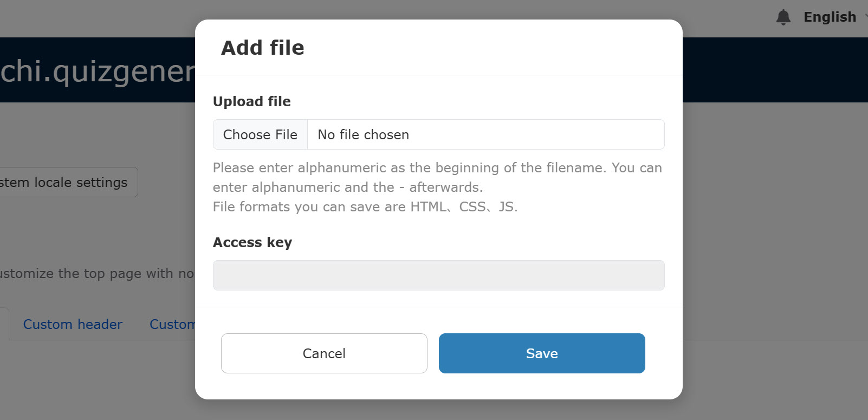
Task: Focus the Access key input field
Action: (438, 275)
